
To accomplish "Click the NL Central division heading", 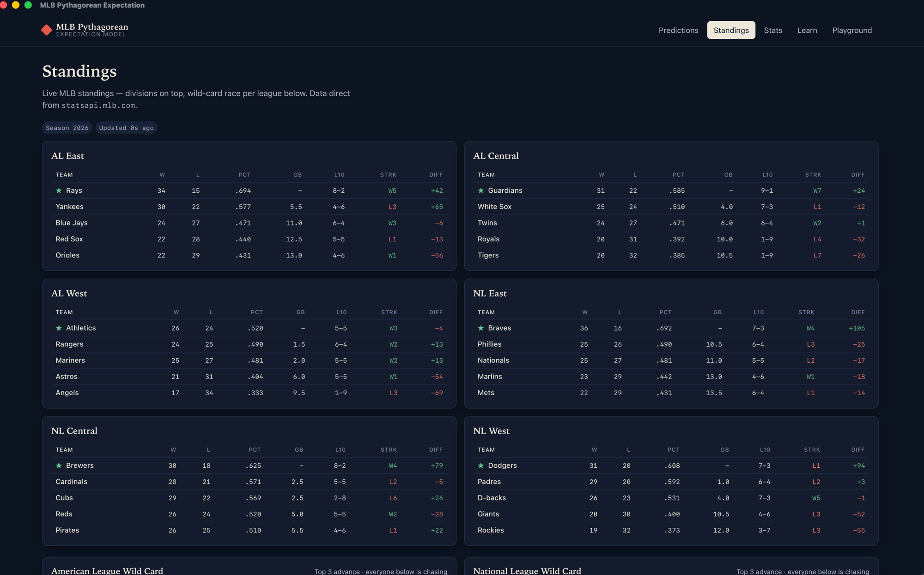I will [74, 431].
